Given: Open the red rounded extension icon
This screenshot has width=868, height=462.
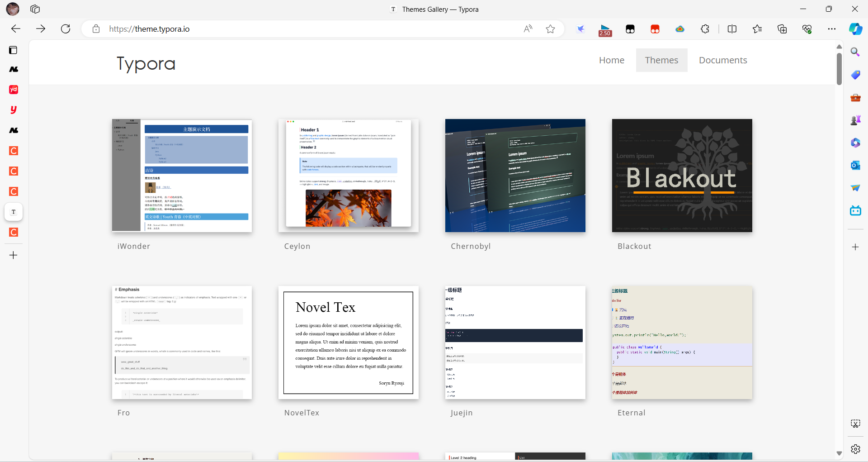Looking at the screenshot, I should [x=655, y=29].
